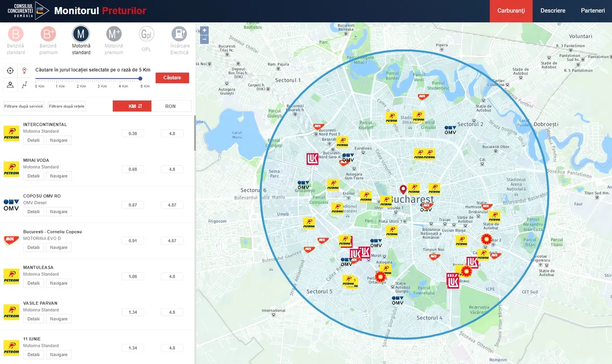The image size is (612, 364).
Task: Click the Petrom logo of INTERCONTINENTAL station
Action: (x=11, y=133)
